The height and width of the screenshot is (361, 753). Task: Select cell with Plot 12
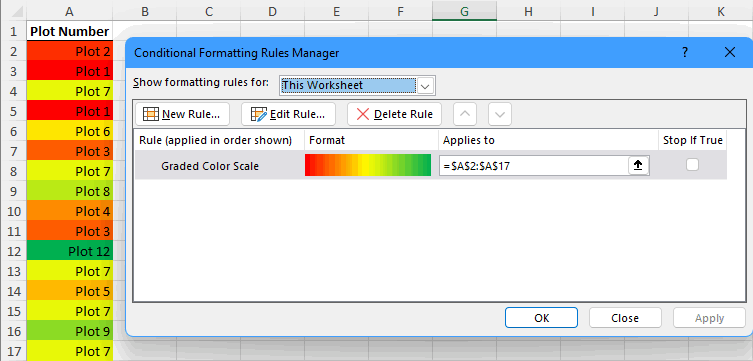tap(69, 251)
